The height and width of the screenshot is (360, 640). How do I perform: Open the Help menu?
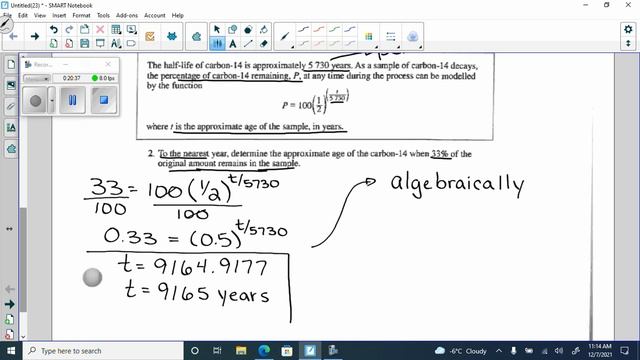[x=178, y=15]
